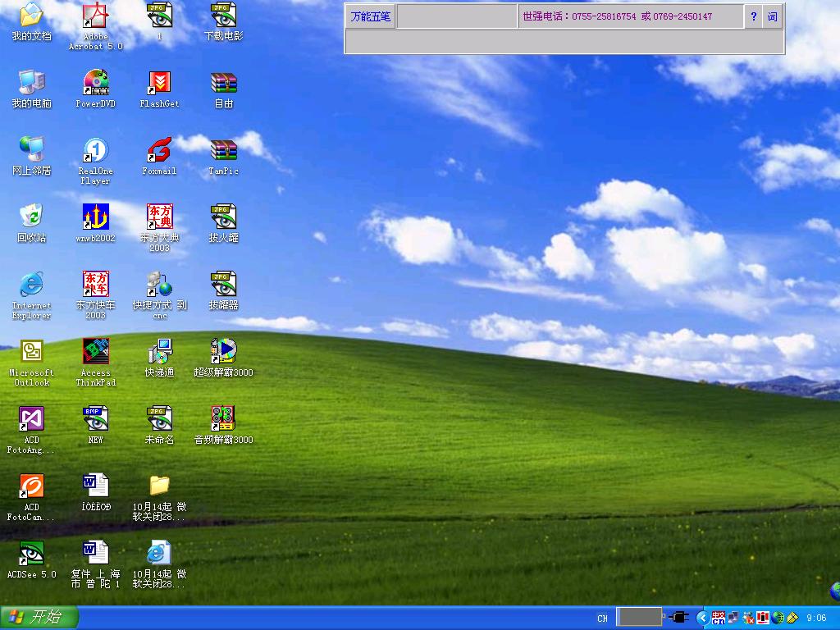This screenshot has width=840, height=630.
Task: Click the red and white tray icon
Action: click(763, 619)
